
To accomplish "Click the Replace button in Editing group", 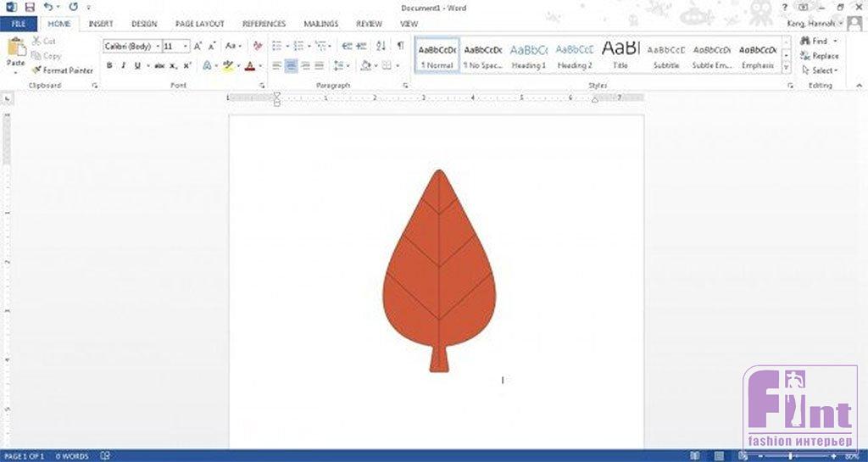I will point(819,56).
